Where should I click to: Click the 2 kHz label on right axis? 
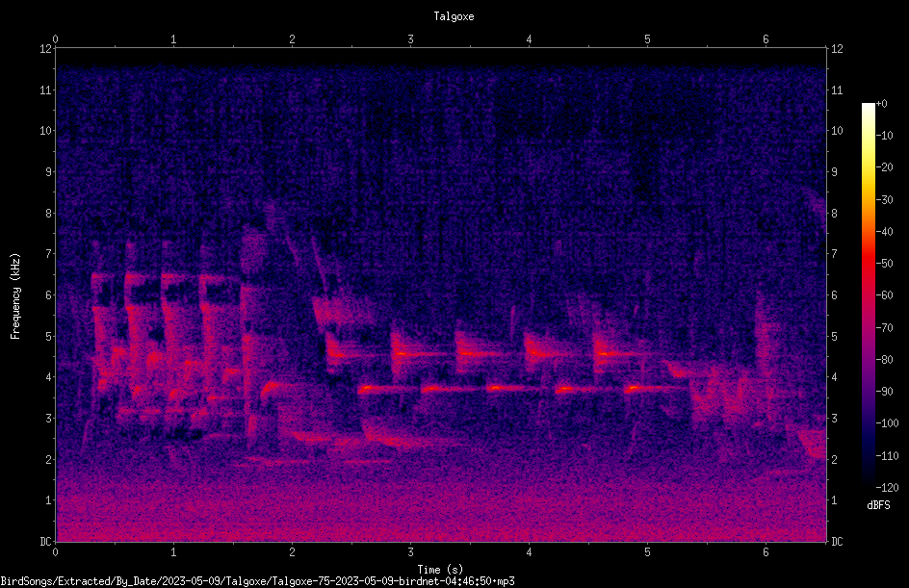[x=834, y=459]
